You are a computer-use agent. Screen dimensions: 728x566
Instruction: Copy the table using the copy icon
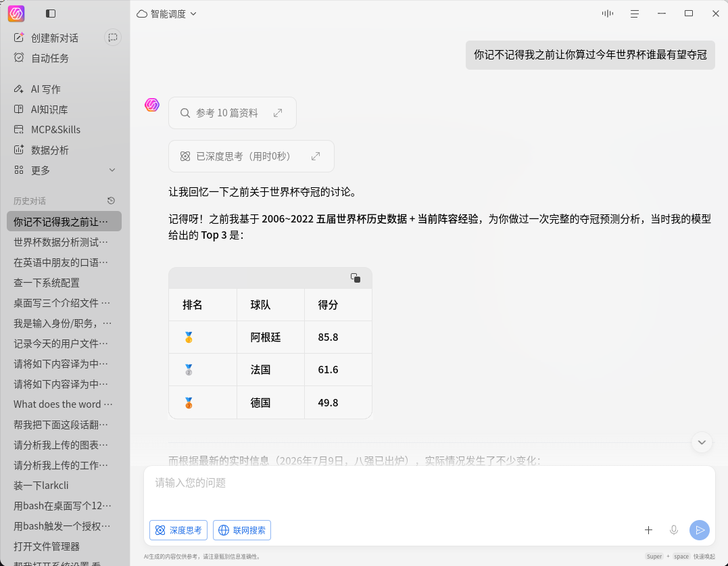point(356,278)
